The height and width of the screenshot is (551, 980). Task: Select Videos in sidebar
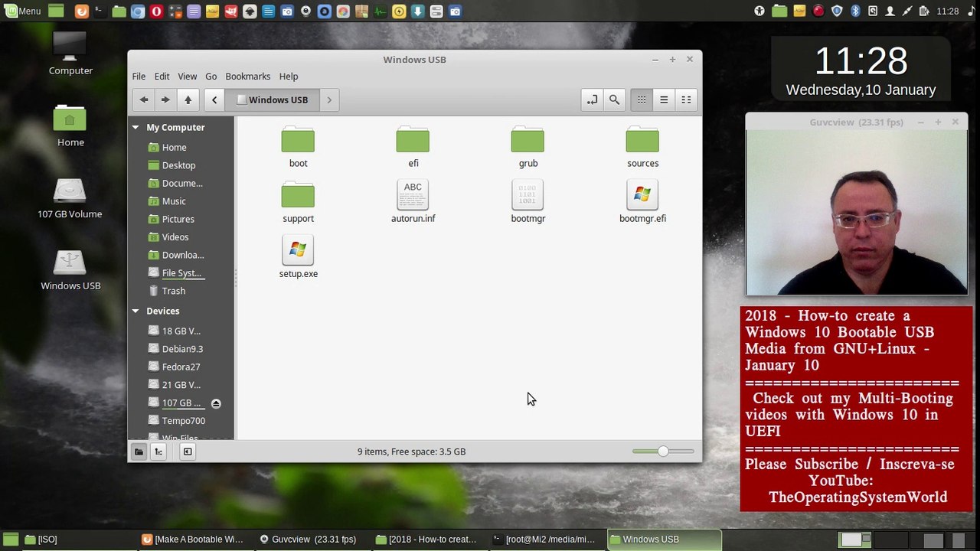pyautogui.click(x=175, y=237)
